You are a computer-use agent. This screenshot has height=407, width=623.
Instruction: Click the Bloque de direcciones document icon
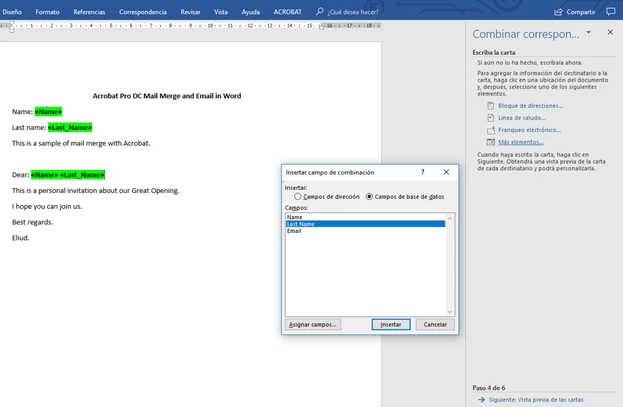click(x=491, y=106)
